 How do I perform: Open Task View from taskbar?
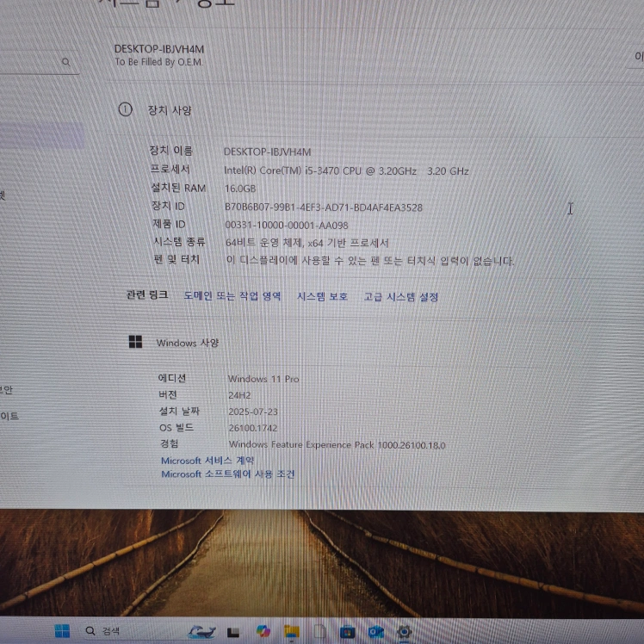[x=233, y=633]
